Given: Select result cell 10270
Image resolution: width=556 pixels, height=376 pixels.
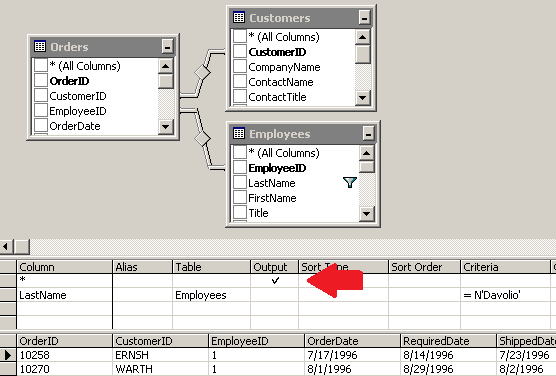Looking at the screenshot, I should 65,369.
